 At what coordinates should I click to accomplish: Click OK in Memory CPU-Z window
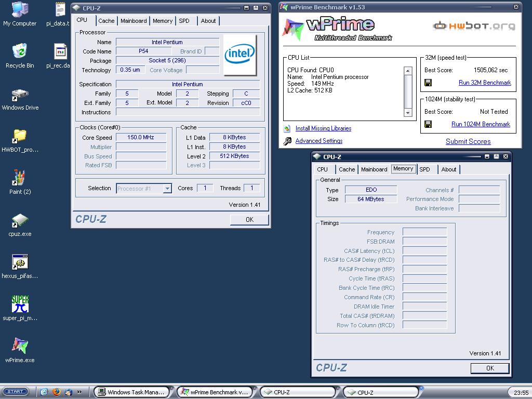click(x=490, y=368)
